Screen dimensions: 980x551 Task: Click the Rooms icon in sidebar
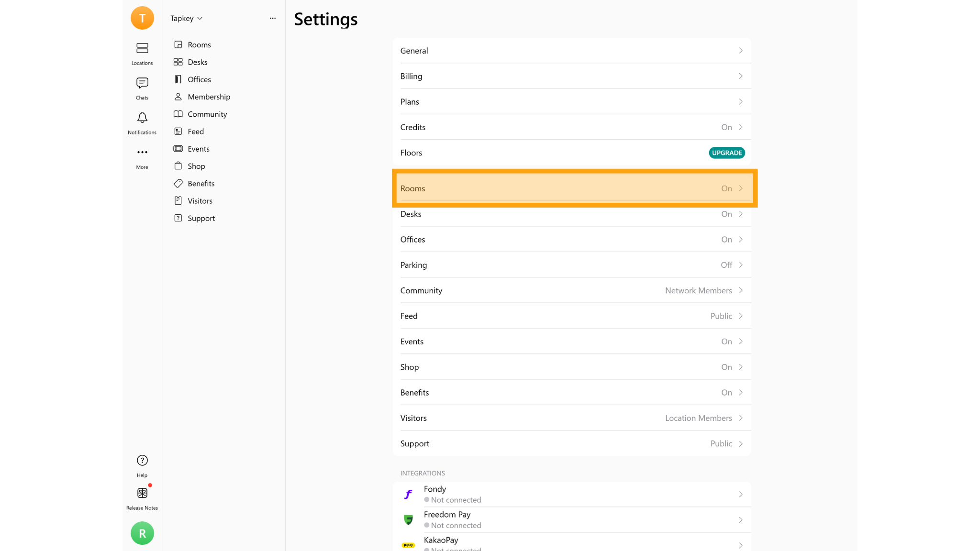[178, 44]
